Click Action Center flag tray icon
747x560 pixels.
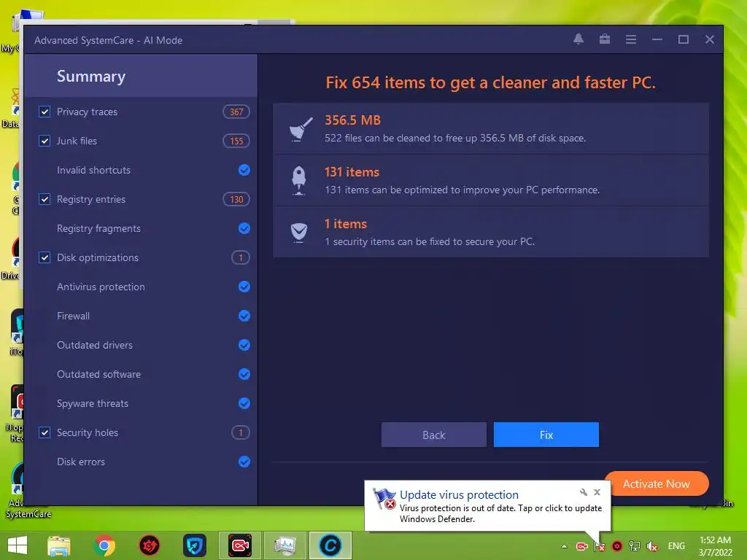600,546
